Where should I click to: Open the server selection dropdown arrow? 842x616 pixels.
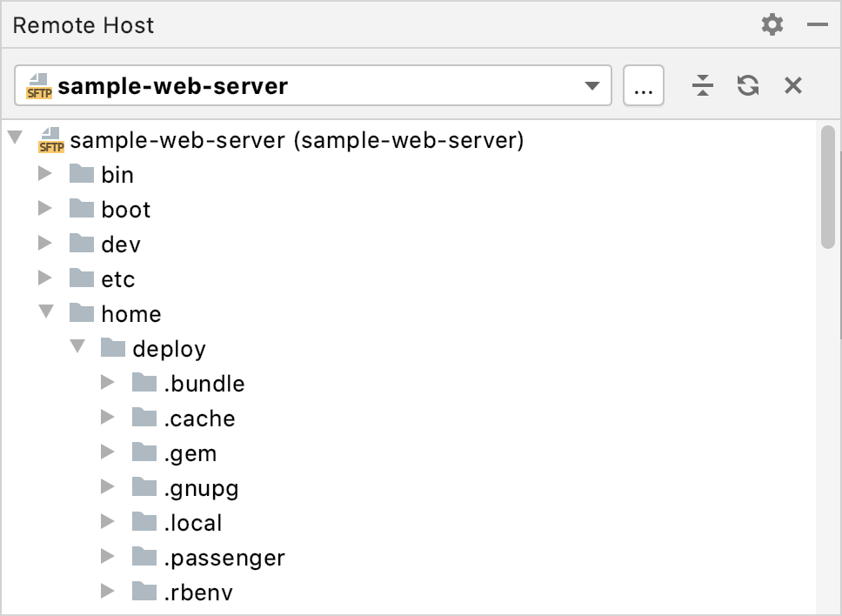tap(592, 85)
